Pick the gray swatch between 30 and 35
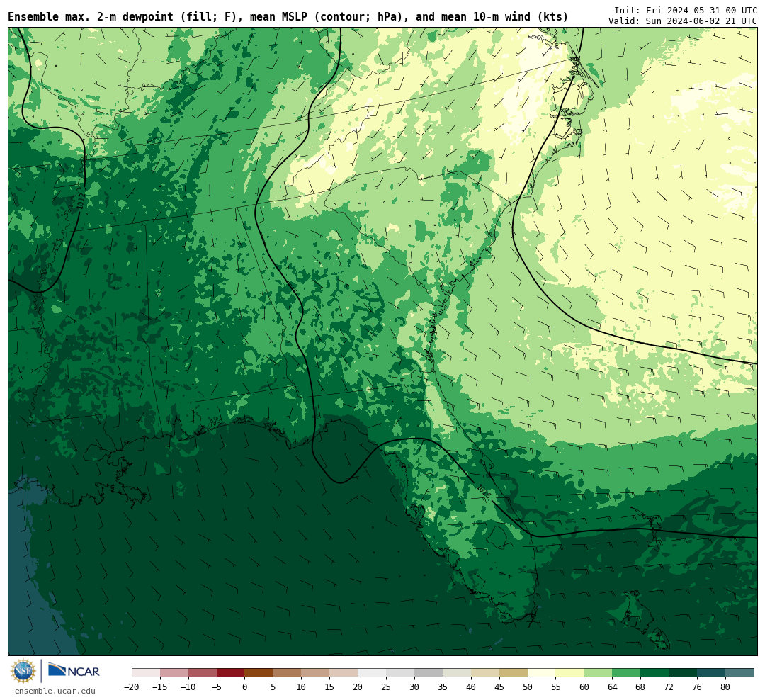 coord(429,673)
